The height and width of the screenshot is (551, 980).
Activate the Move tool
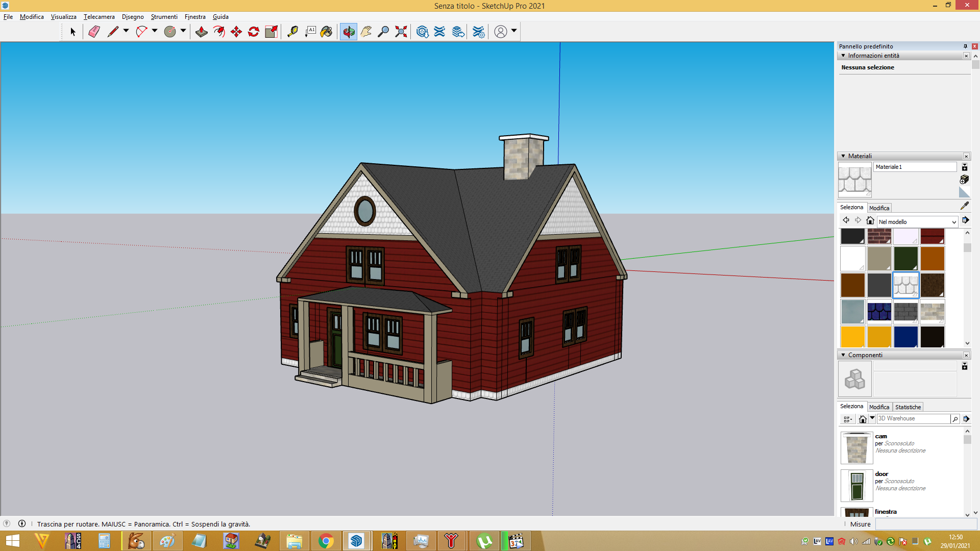coord(236,32)
